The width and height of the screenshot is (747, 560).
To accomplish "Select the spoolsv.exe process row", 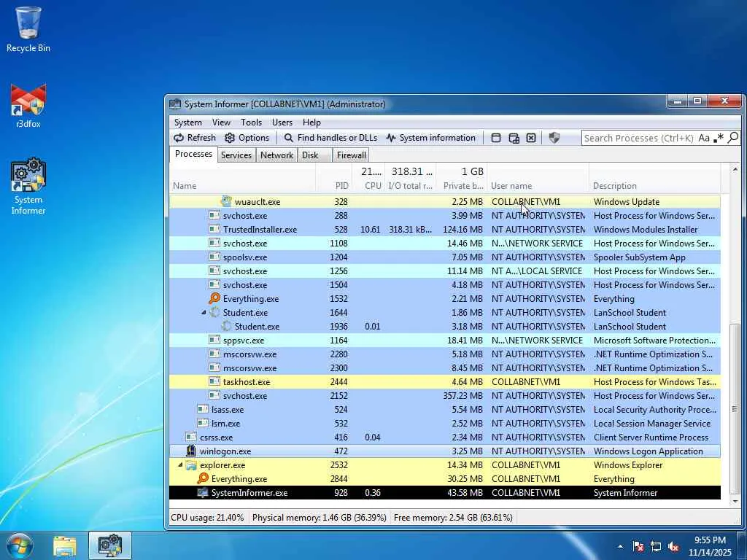I will click(445, 257).
